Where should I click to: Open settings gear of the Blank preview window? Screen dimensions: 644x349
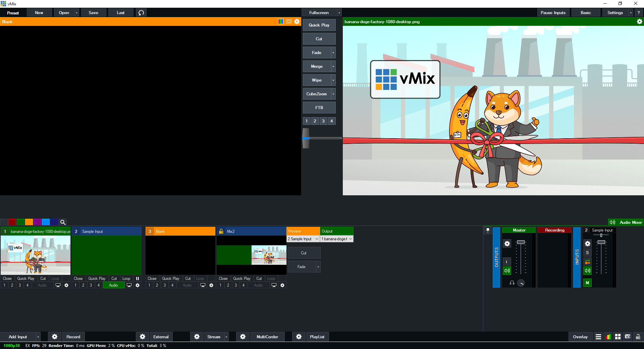point(297,21)
